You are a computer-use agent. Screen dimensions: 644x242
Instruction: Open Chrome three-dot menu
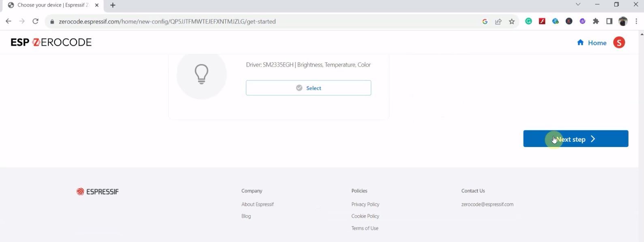tap(636, 22)
